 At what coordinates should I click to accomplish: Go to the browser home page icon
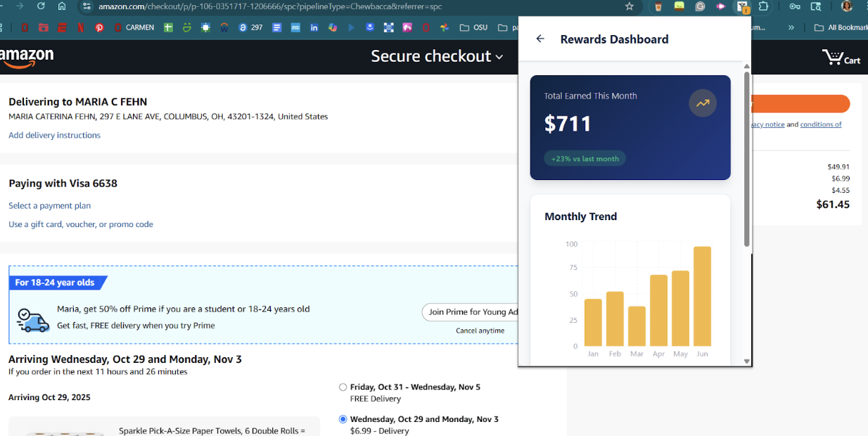point(62,6)
